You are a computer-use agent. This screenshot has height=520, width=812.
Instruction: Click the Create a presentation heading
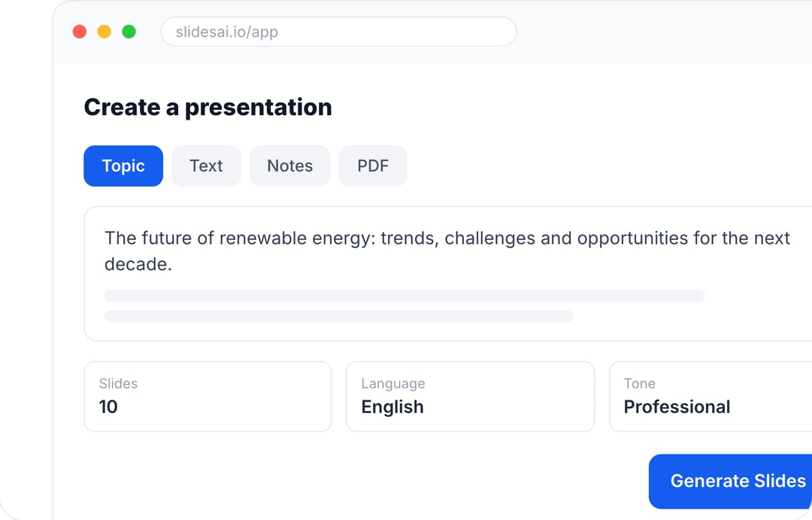208,108
